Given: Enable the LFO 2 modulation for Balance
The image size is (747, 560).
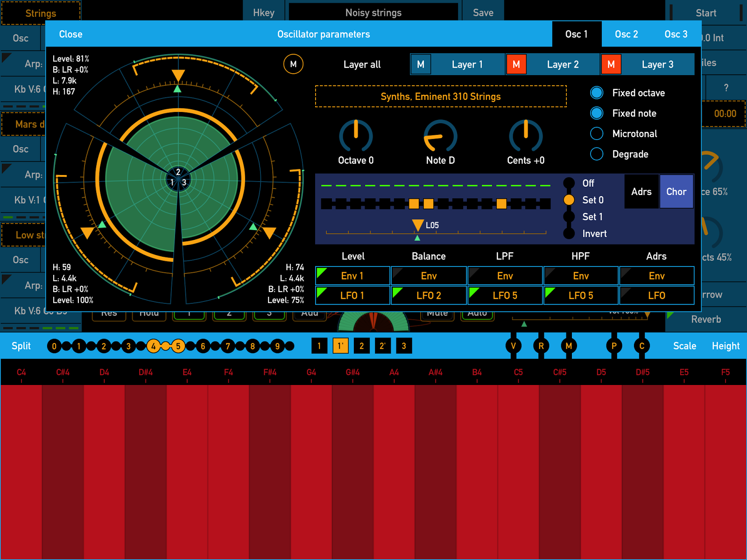Looking at the screenshot, I should [428, 295].
